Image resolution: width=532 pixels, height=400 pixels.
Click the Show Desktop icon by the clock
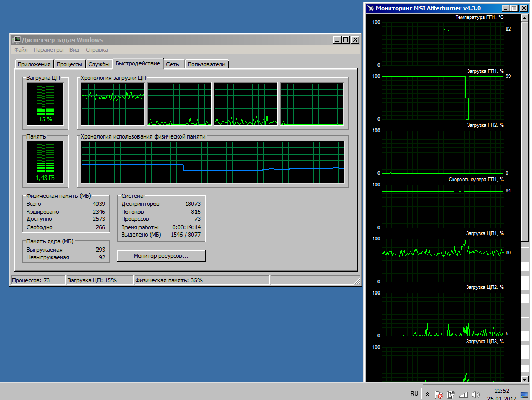(524, 395)
